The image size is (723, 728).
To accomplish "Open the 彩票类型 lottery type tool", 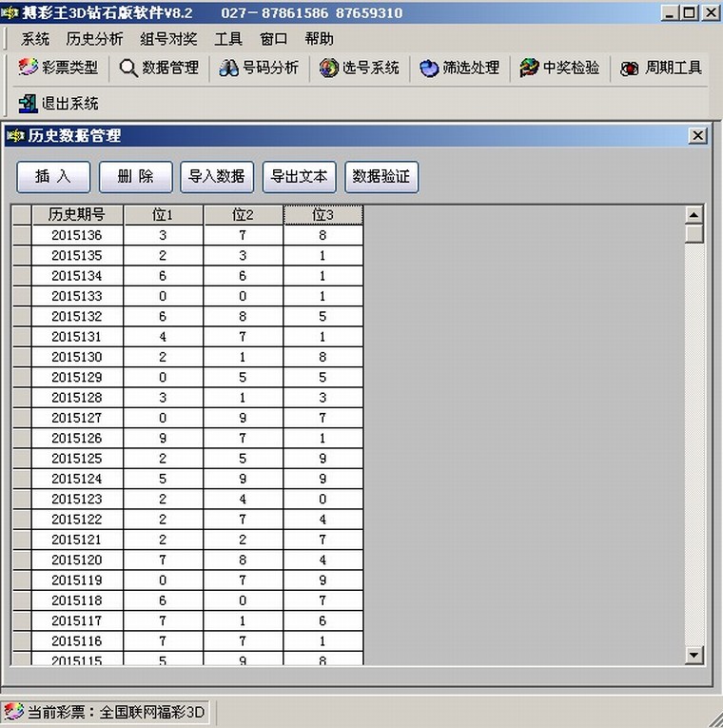I will click(59, 69).
